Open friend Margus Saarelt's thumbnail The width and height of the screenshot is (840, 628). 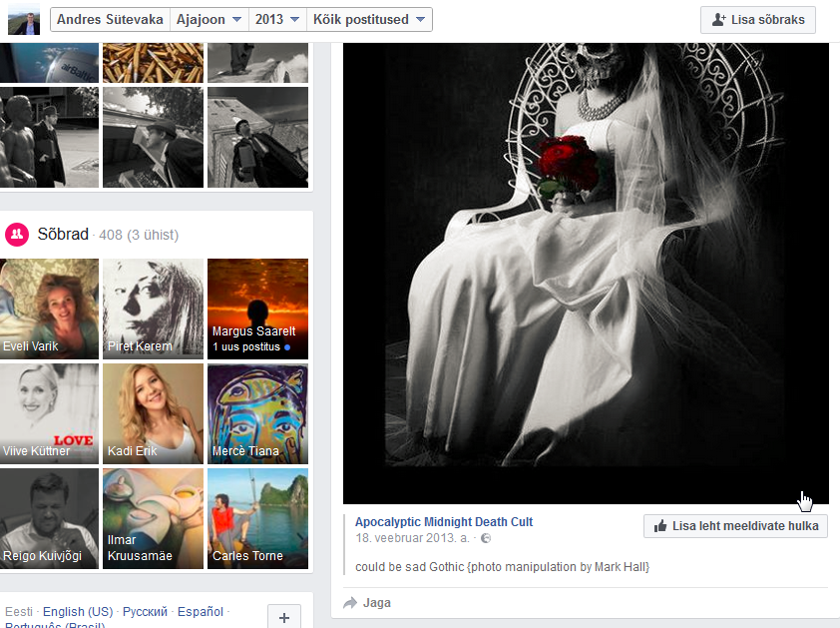pos(257,309)
